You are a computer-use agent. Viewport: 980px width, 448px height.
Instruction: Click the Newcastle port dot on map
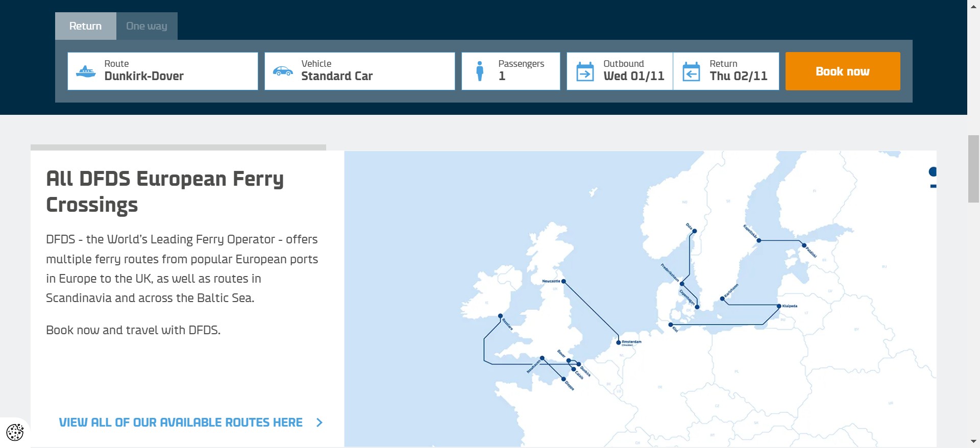click(563, 281)
